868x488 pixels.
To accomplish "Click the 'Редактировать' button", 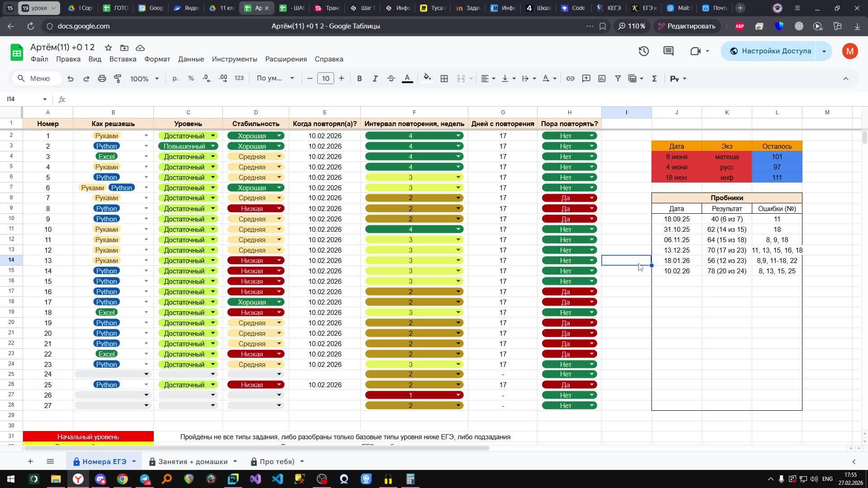I will [686, 26].
